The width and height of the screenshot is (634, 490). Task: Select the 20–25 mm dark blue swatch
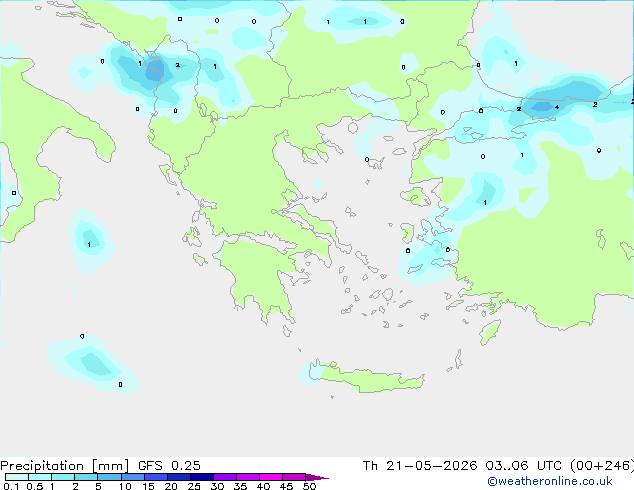click(178, 477)
